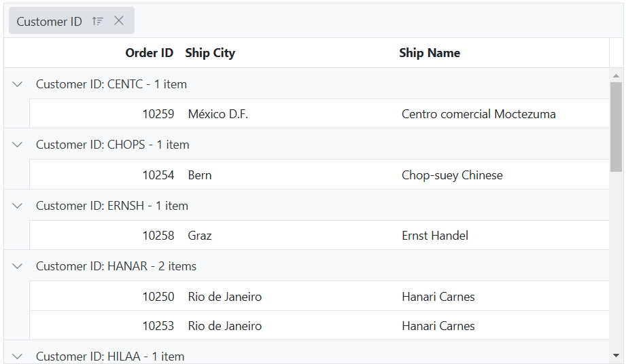Click the Hanari Carnes cell for order 10253
Viewport: 626px width, 364px height.
(x=438, y=326)
